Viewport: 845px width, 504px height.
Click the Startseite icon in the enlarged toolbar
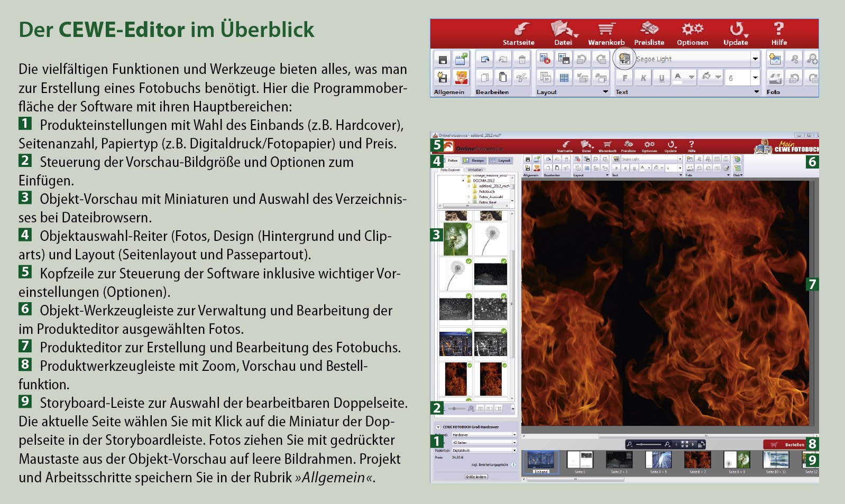[x=521, y=29]
